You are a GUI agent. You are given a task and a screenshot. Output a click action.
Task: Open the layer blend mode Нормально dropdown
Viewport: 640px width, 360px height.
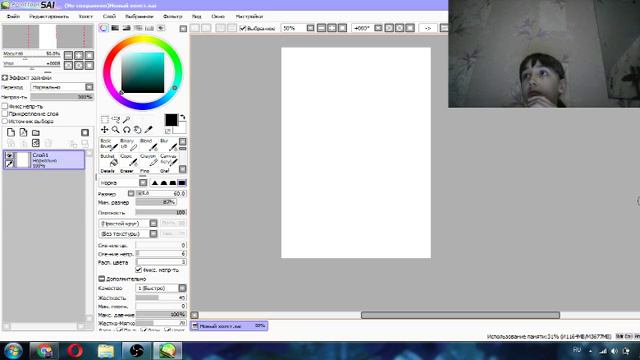coord(89,87)
